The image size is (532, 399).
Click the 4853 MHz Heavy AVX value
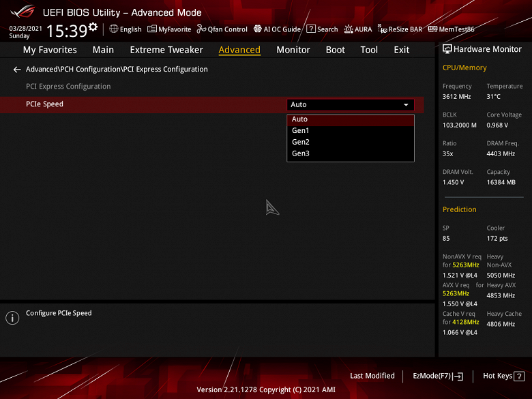pos(501,295)
